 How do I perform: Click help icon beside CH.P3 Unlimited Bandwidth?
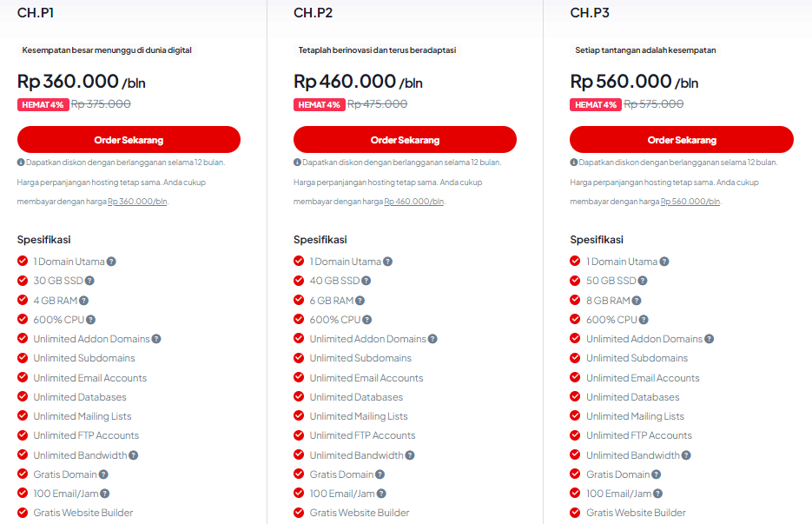(x=686, y=455)
